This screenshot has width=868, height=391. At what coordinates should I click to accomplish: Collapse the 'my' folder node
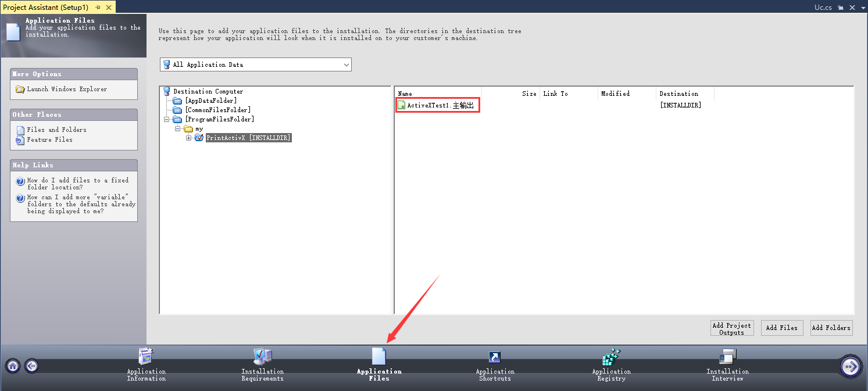tap(177, 129)
